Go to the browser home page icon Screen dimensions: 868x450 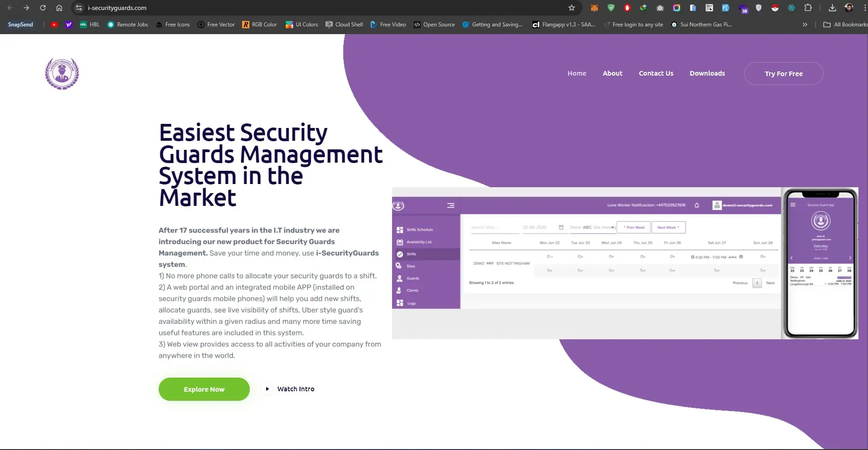click(x=59, y=8)
